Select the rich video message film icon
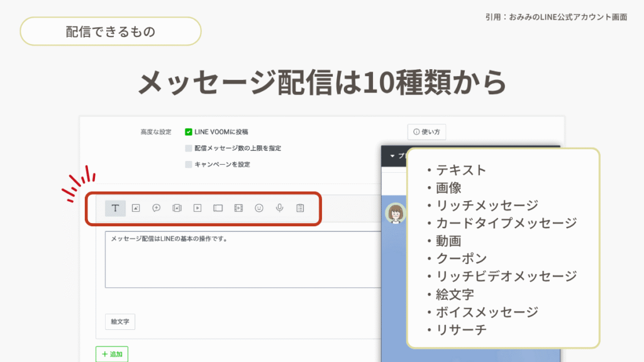Screen dimensions: 644x362 coord(238,208)
